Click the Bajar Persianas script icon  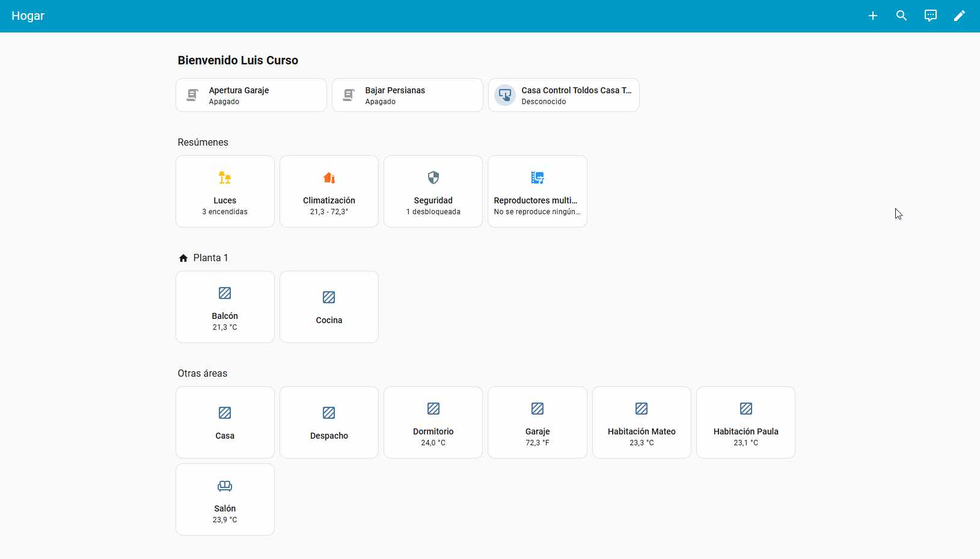coord(349,95)
